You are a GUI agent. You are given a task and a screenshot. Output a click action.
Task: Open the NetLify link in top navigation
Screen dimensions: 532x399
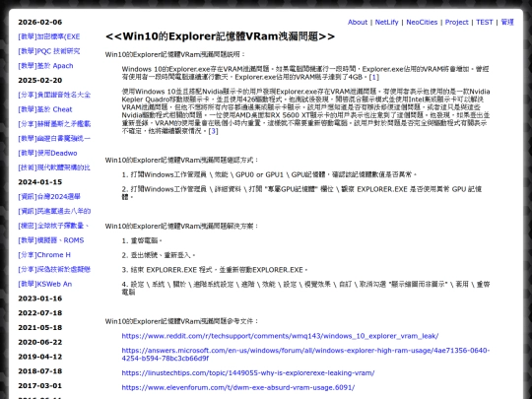[x=386, y=22]
